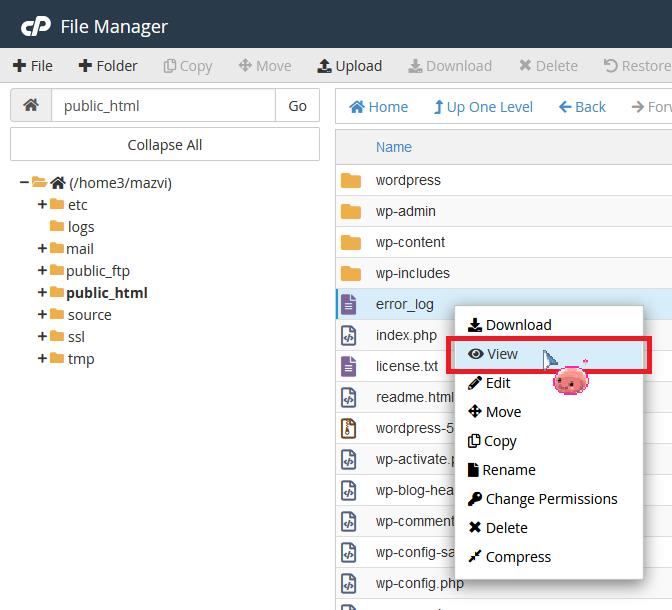Click the wp-config.php file icon

(x=348, y=583)
